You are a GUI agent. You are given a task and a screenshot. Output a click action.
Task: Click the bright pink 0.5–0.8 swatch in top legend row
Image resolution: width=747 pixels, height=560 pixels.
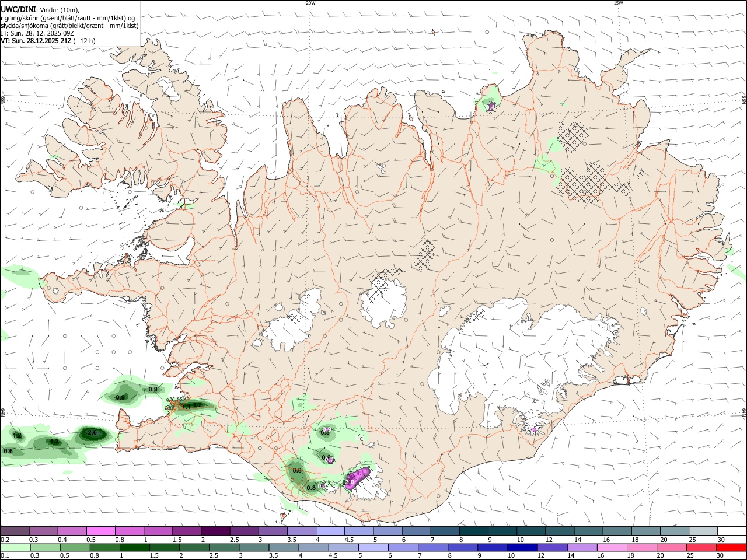tap(100, 531)
